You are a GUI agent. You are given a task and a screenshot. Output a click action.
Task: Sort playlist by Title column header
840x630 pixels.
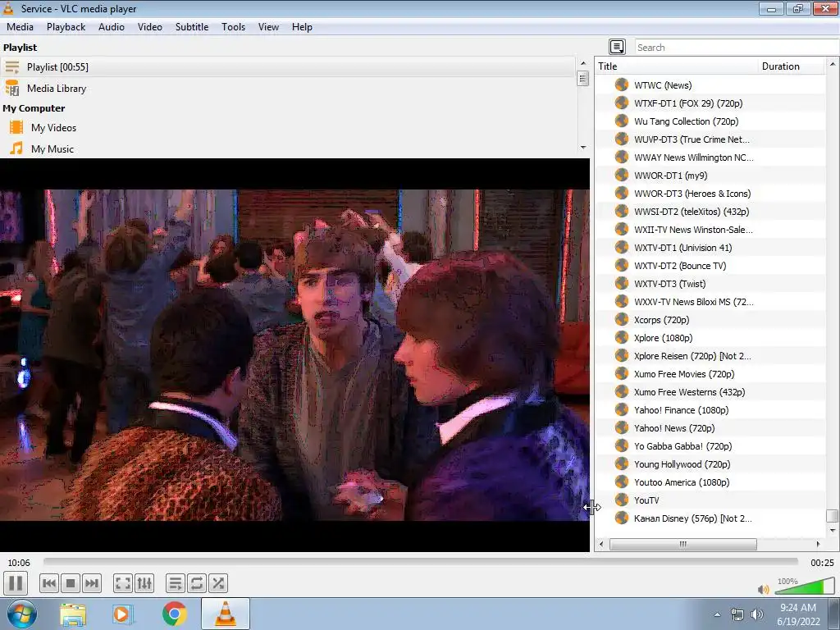tap(677, 66)
